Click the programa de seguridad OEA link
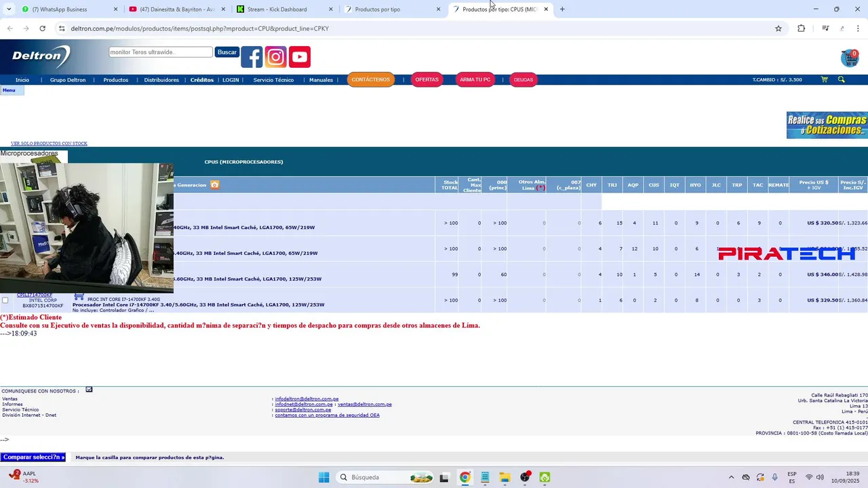868x488 pixels. (x=327, y=415)
